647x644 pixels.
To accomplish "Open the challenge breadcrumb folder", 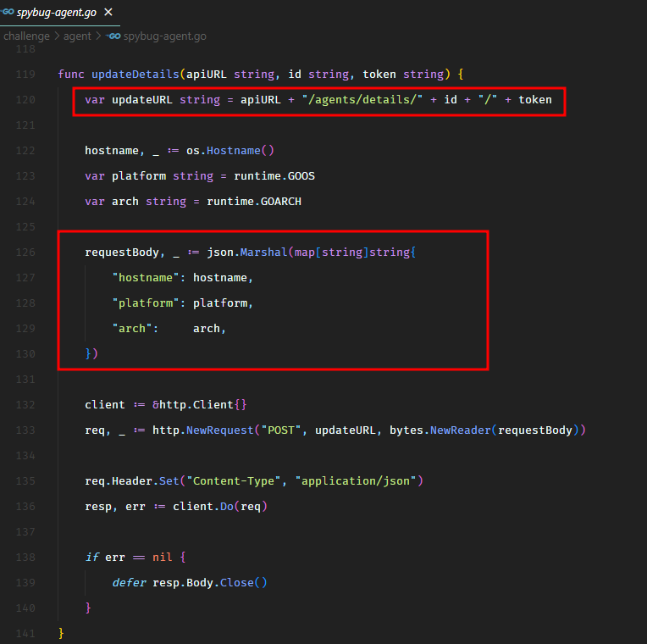I will tap(26, 36).
